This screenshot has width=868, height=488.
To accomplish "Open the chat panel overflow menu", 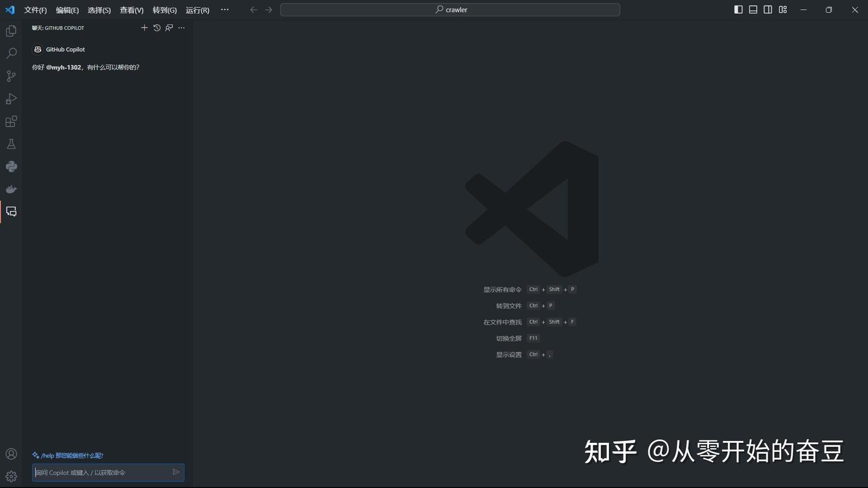I will click(x=181, y=28).
